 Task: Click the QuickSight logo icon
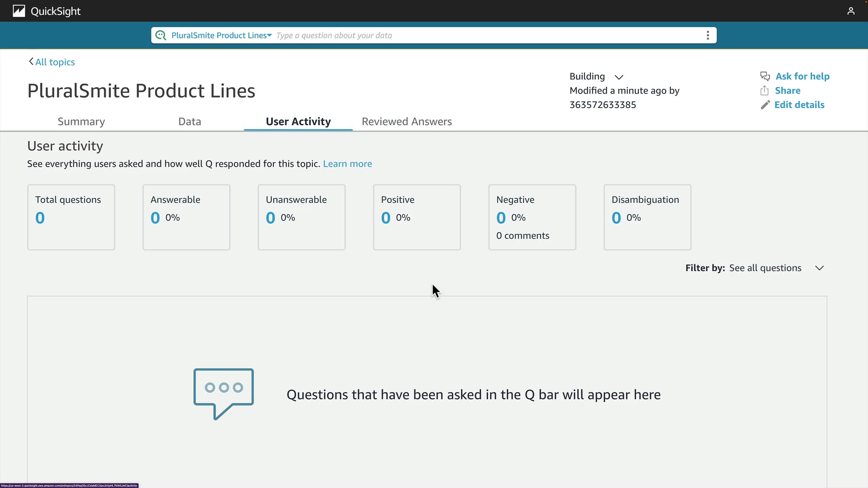point(19,11)
